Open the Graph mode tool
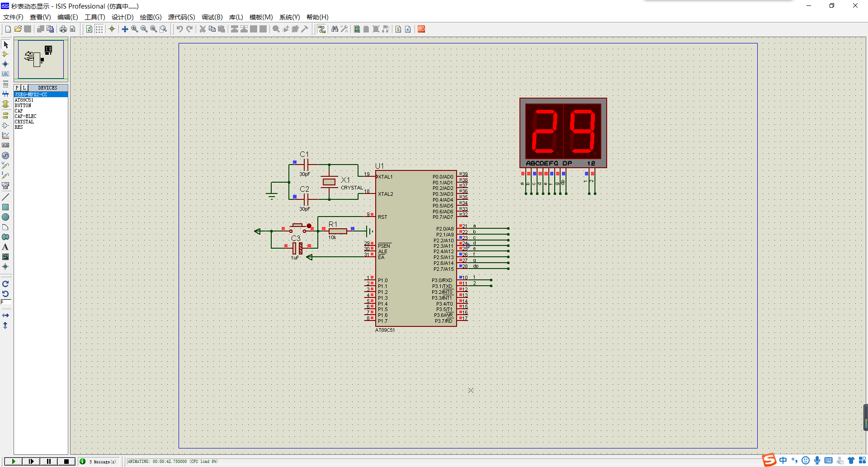This screenshot has height=467, width=868. pyautogui.click(x=5, y=136)
